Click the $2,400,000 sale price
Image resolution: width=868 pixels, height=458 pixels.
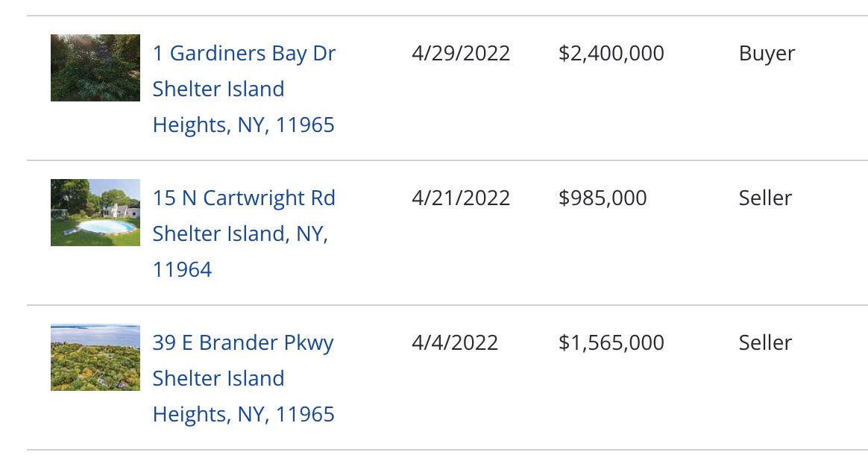coord(611,53)
